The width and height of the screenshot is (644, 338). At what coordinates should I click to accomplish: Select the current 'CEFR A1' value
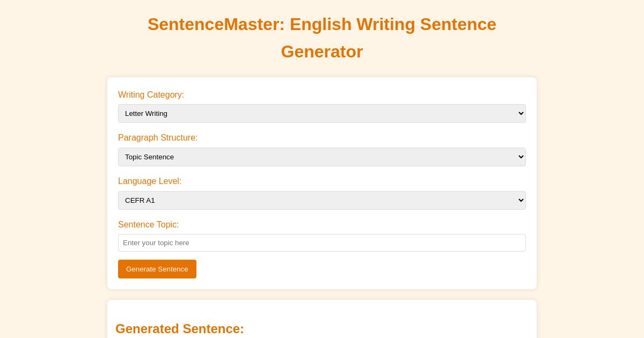pyautogui.click(x=140, y=200)
